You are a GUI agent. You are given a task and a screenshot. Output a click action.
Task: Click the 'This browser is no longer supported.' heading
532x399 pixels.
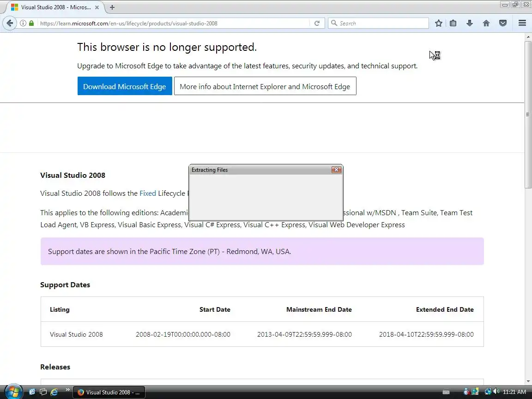167,47
